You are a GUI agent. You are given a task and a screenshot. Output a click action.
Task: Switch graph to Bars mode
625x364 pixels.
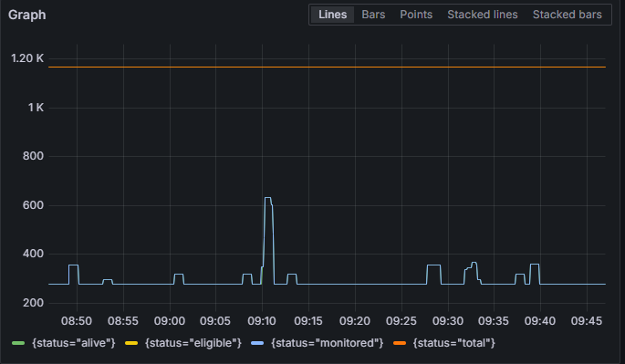pyautogui.click(x=373, y=15)
